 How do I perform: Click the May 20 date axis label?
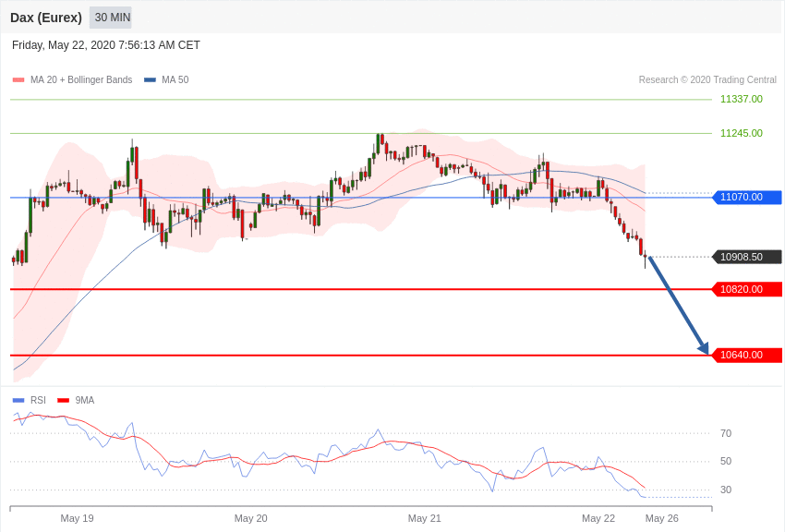coord(251,518)
